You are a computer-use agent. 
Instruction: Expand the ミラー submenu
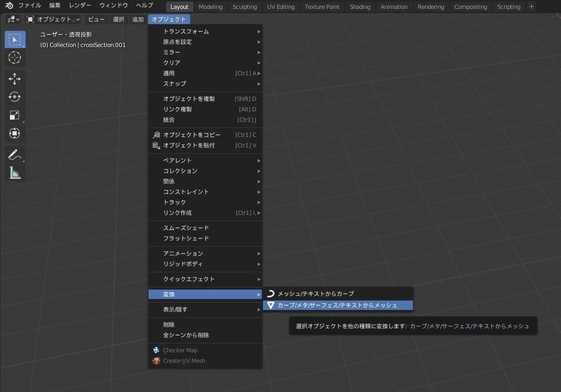[x=205, y=52]
